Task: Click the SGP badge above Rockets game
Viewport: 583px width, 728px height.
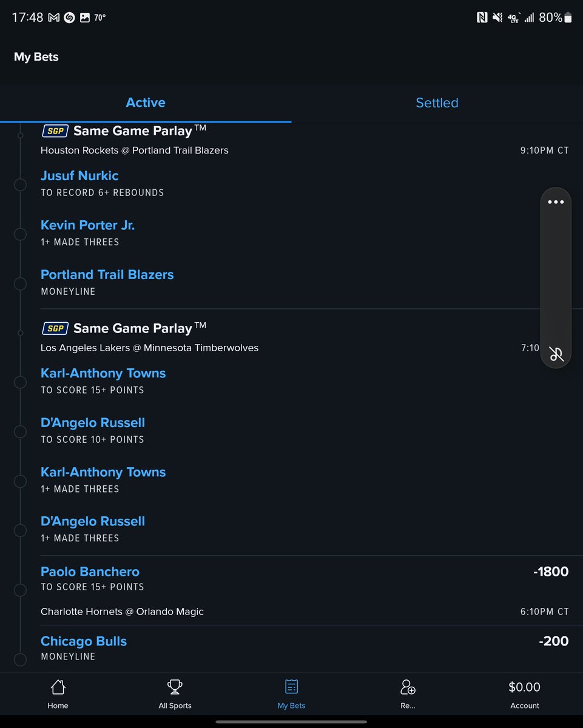Action: point(55,130)
